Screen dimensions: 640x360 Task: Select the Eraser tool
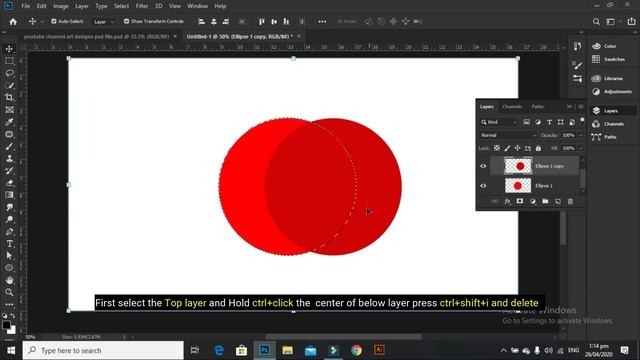pos(9,183)
